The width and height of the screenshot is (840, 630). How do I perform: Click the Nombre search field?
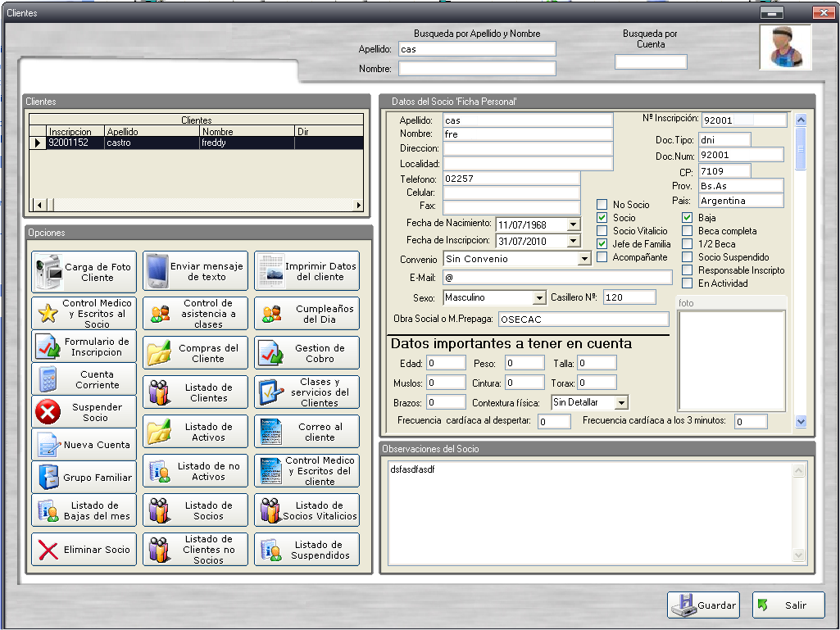pyautogui.click(x=477, y=69)
